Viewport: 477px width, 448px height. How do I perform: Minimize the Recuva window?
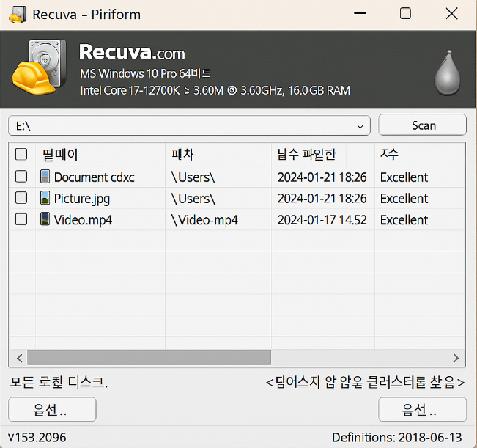pyautogui.click(x=360, y=13)
